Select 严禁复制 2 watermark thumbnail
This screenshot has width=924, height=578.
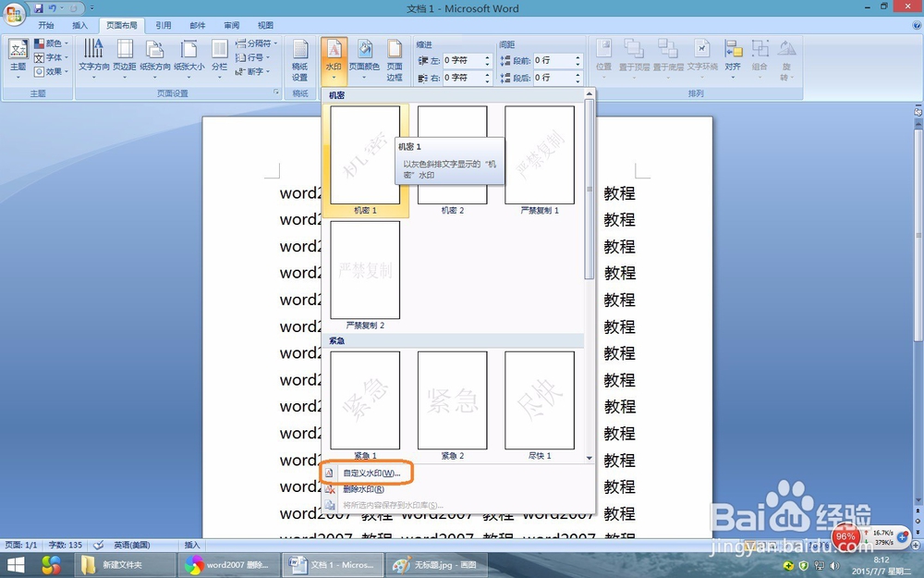tap(365, 275)
